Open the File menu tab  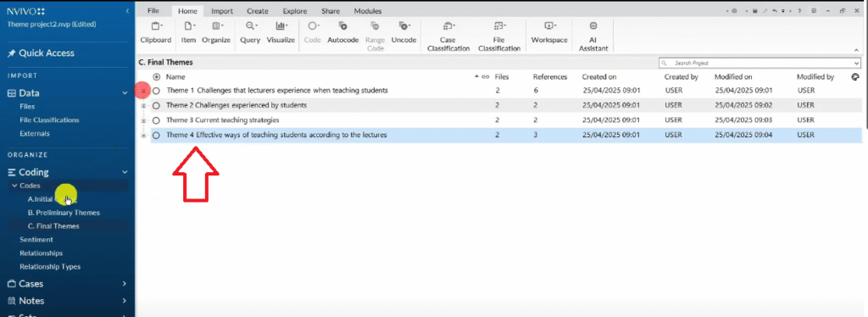[154, 11]
